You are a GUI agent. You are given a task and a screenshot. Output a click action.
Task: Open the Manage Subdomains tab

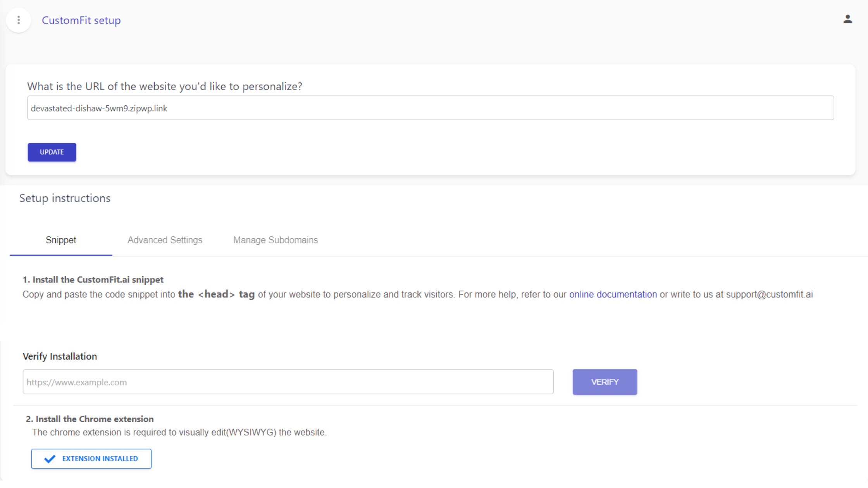coord(276,240)
